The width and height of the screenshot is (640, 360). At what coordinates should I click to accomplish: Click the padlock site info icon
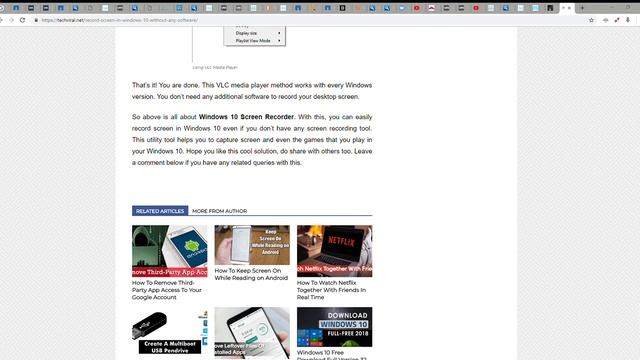click(x=36, y=20)
